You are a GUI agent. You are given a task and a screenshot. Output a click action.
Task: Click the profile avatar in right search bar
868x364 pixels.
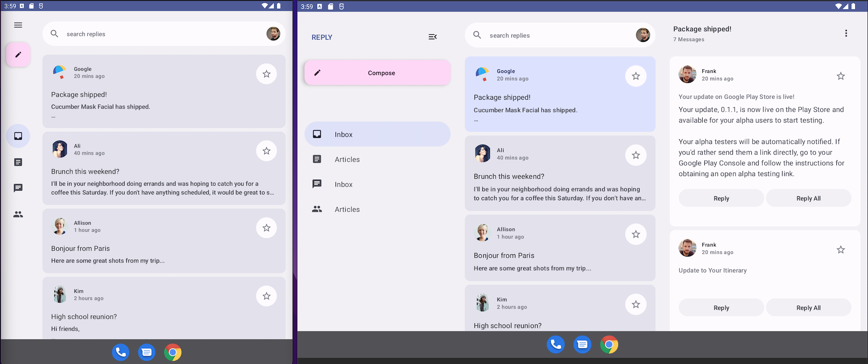tap(643, 35)
